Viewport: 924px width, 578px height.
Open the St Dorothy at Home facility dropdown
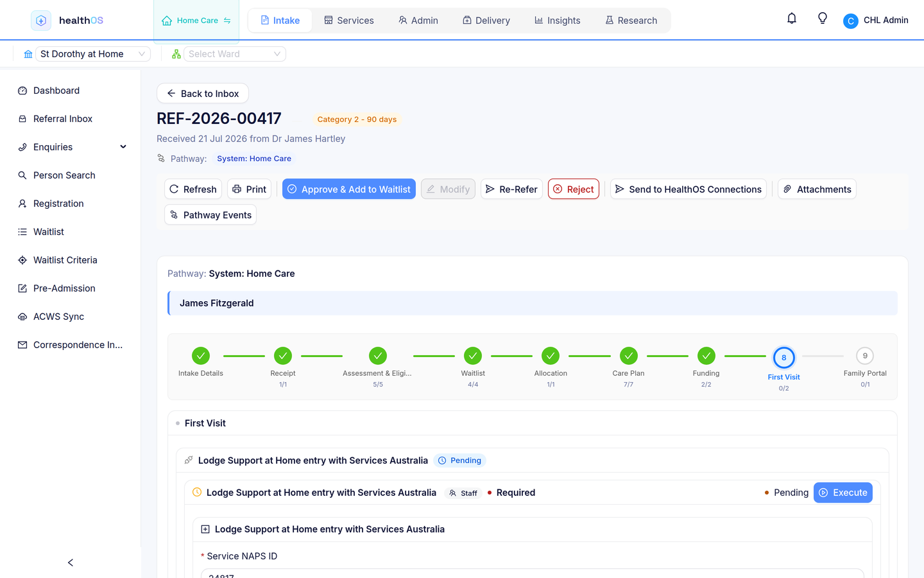[93, 54]
